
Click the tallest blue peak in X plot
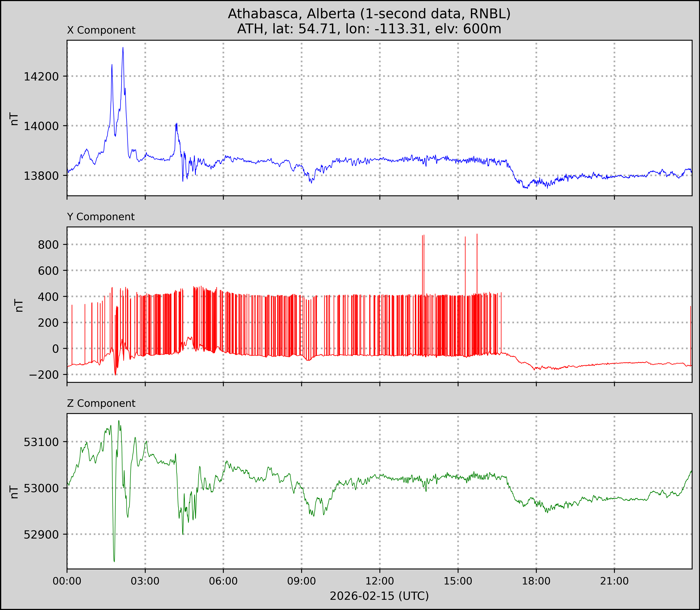(x=123, y=48)
